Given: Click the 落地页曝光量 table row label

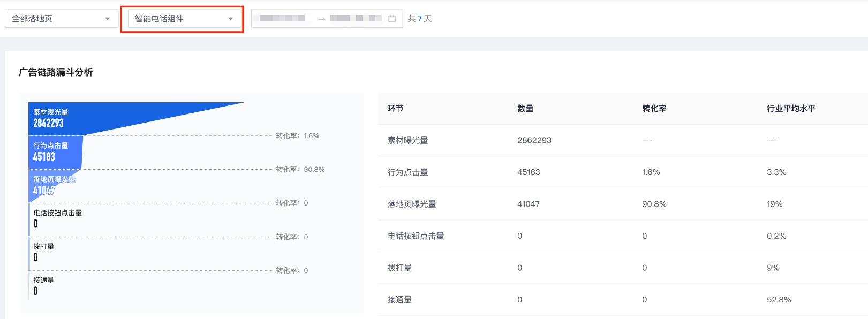Looking at the screenshot, I should tap(412, 204).
